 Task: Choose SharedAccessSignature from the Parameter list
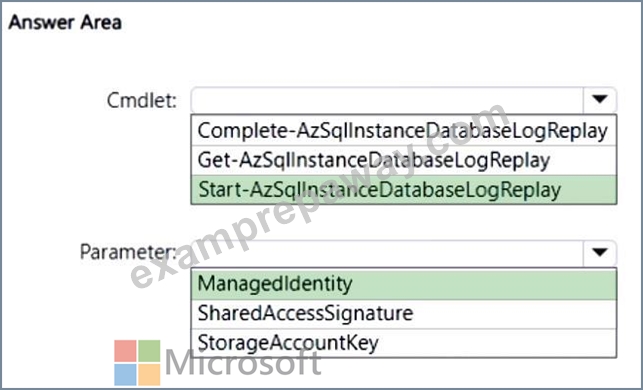tap(404, 314)
